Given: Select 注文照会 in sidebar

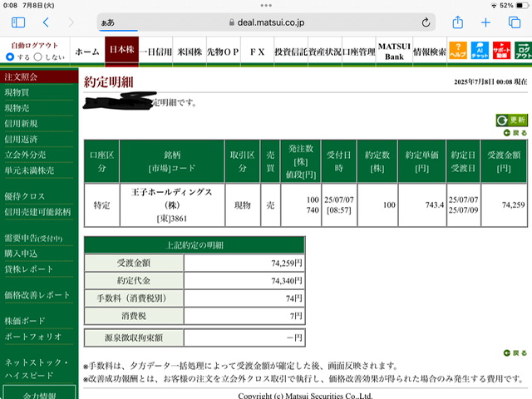Looking at the screenshot, I should coord(39,76).
